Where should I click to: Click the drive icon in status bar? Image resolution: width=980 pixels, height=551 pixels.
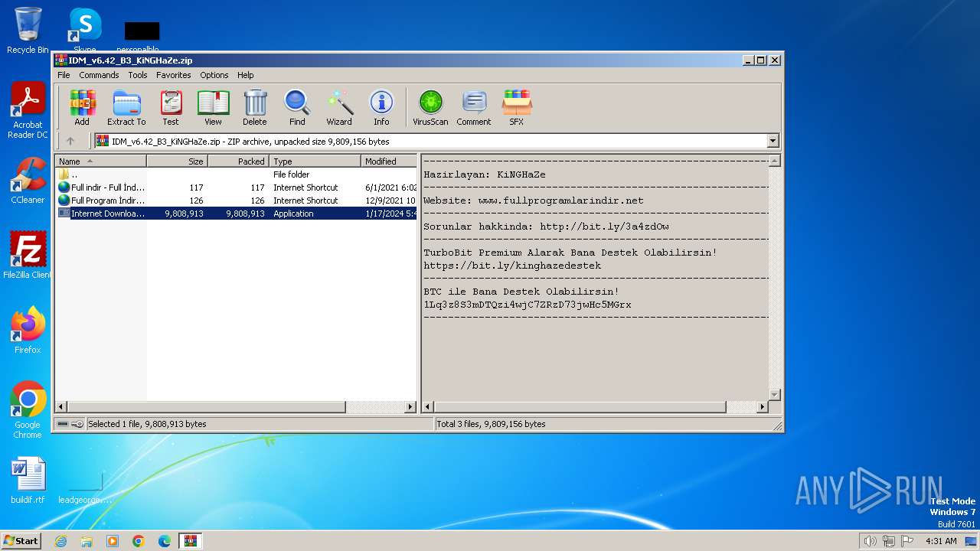(63, 424)
